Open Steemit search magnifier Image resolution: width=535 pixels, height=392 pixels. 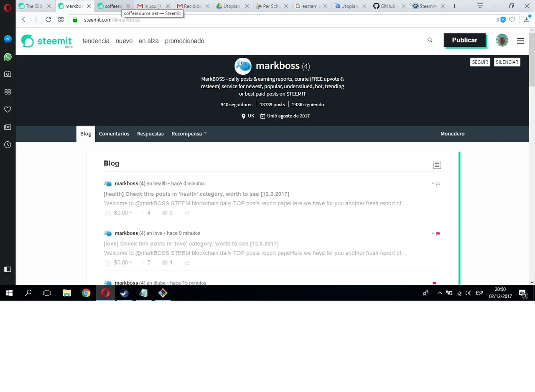(x=430, y=40)
